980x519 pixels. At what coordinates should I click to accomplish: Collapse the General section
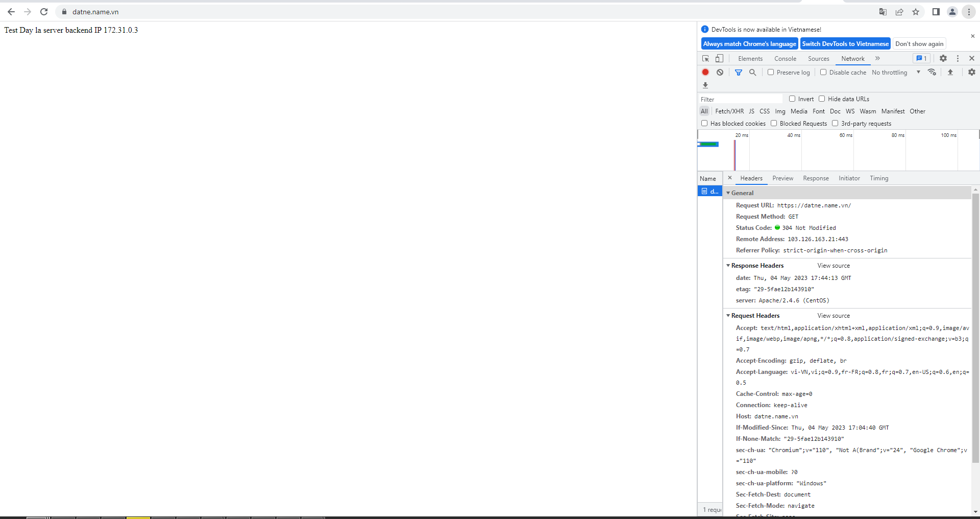[728, 193]
